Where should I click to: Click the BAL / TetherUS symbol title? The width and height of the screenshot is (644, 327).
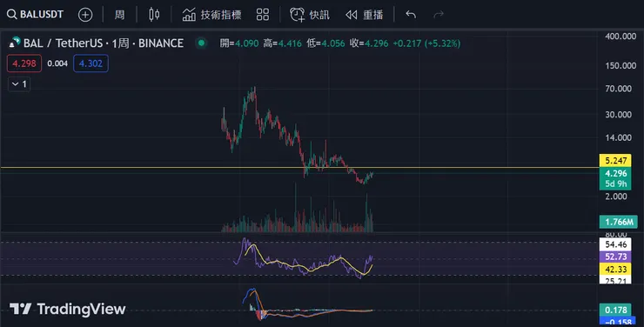coord(103,43)
